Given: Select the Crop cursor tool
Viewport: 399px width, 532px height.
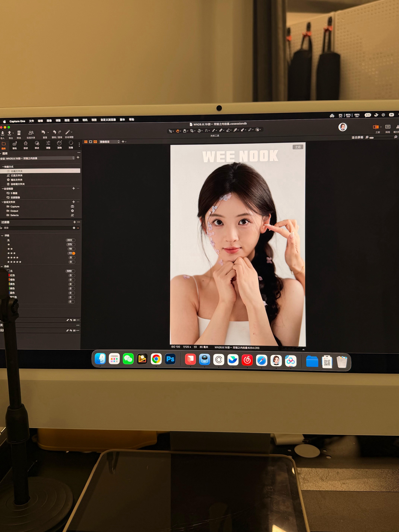Looking at the screenshot, I should pos(192,131).
